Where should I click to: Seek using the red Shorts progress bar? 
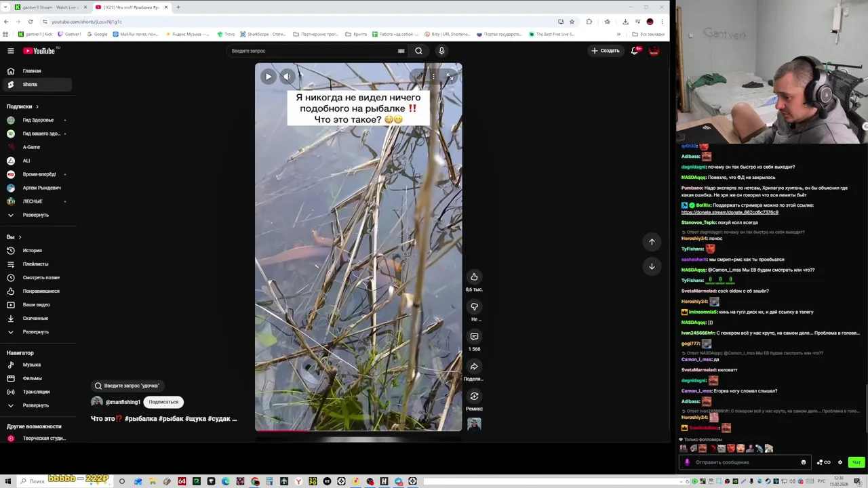[358, 430]
